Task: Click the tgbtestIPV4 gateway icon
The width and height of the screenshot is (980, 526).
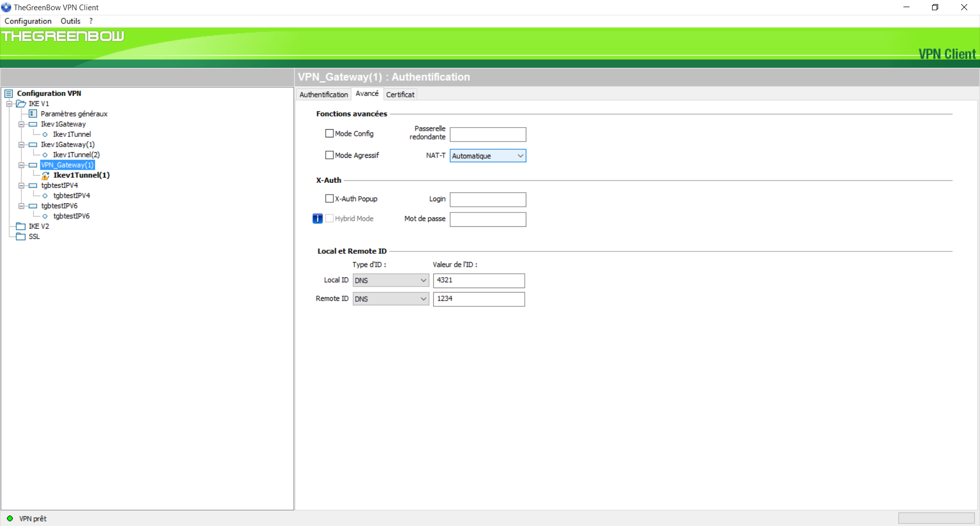Action: click(x=33, y=185)
